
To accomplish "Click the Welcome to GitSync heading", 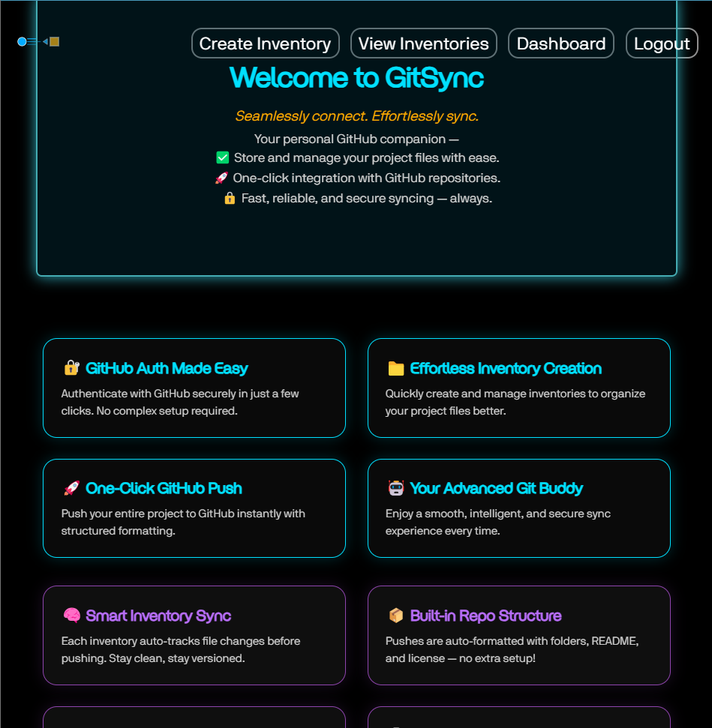I will coord(356,77).
